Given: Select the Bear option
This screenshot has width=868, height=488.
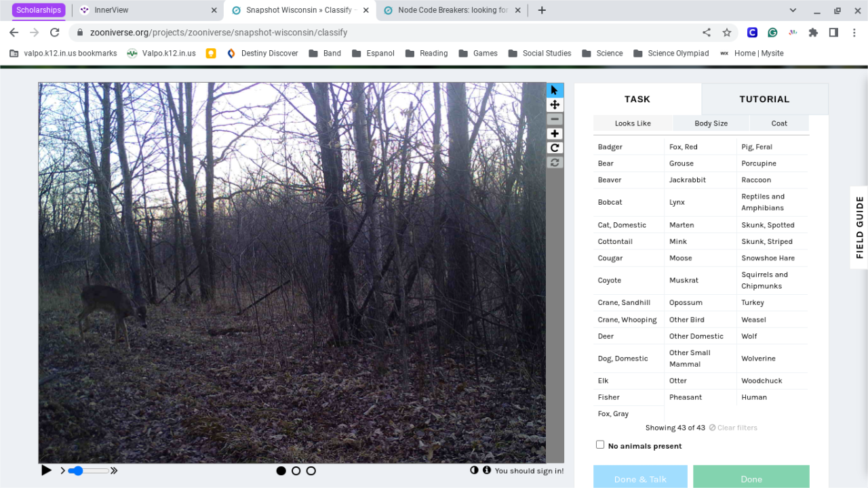Looking at the screenshot, I should [629, 163].
